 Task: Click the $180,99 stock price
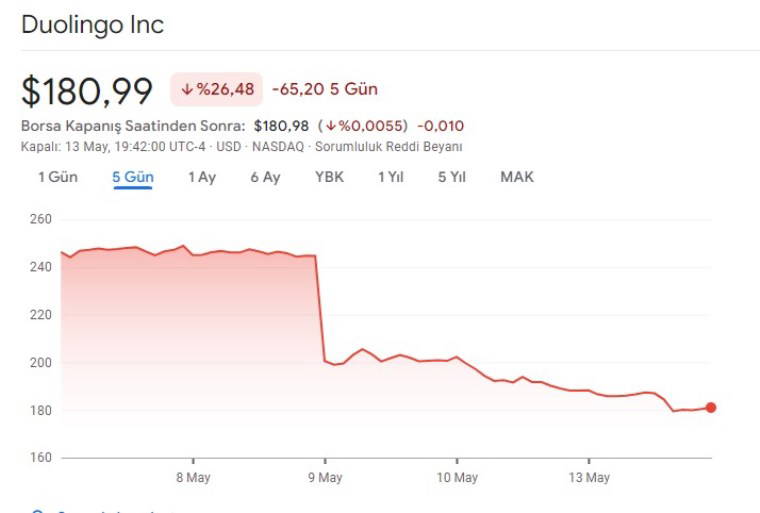pos(87,91)
